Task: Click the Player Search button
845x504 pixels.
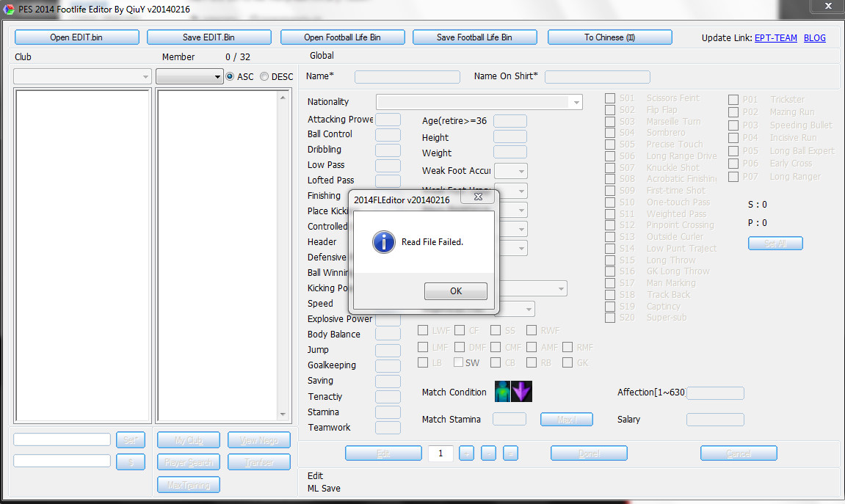Action: pyautogui.click(x=189, y=462)
